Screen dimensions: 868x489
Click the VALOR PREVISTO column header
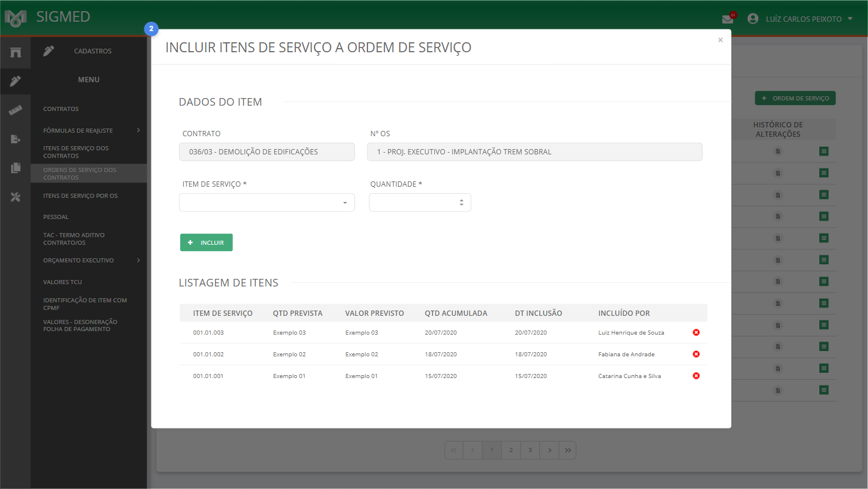374,313
